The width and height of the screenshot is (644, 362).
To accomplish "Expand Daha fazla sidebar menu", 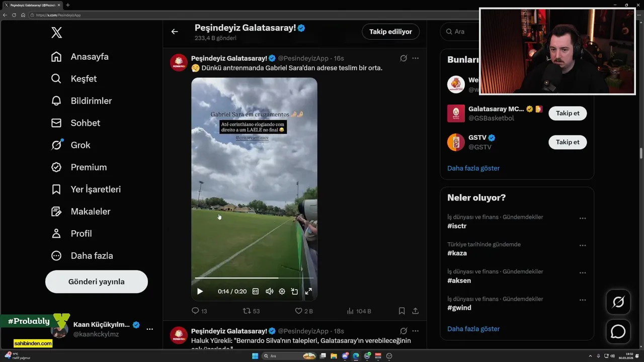I will (82, 256).
